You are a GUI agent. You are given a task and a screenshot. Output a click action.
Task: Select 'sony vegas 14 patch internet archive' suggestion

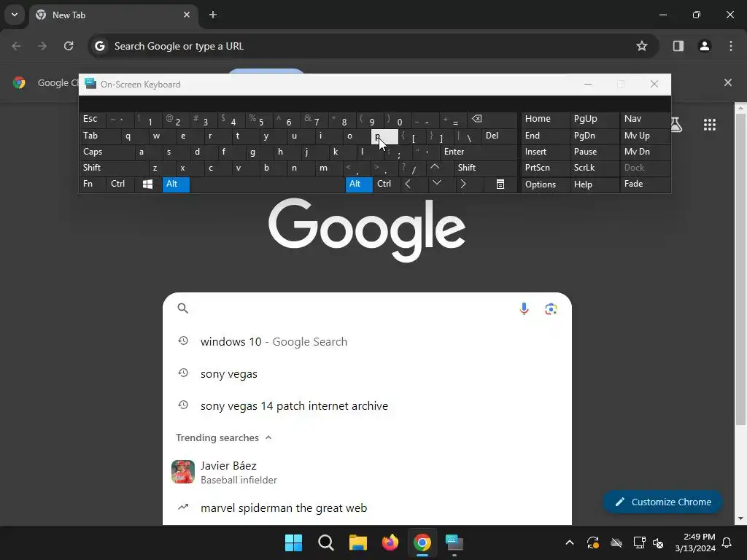(367, 405)
